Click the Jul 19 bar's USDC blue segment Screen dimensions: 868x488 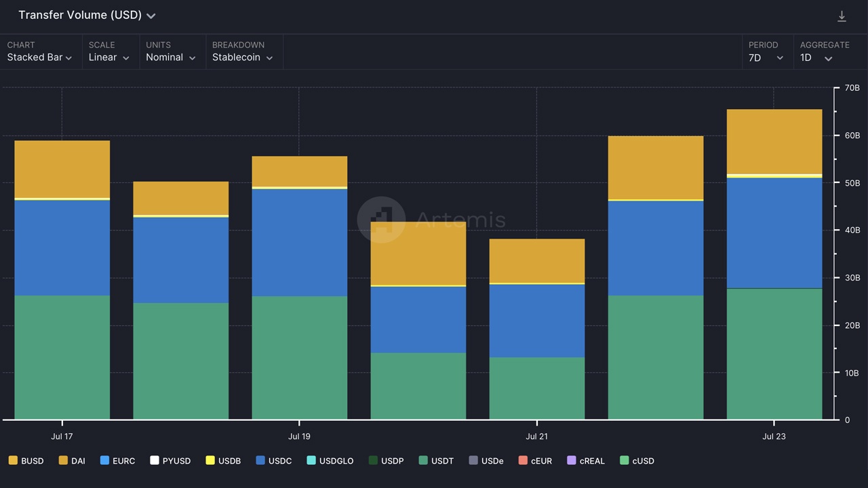pyautogui.click(x=299, y=242)
